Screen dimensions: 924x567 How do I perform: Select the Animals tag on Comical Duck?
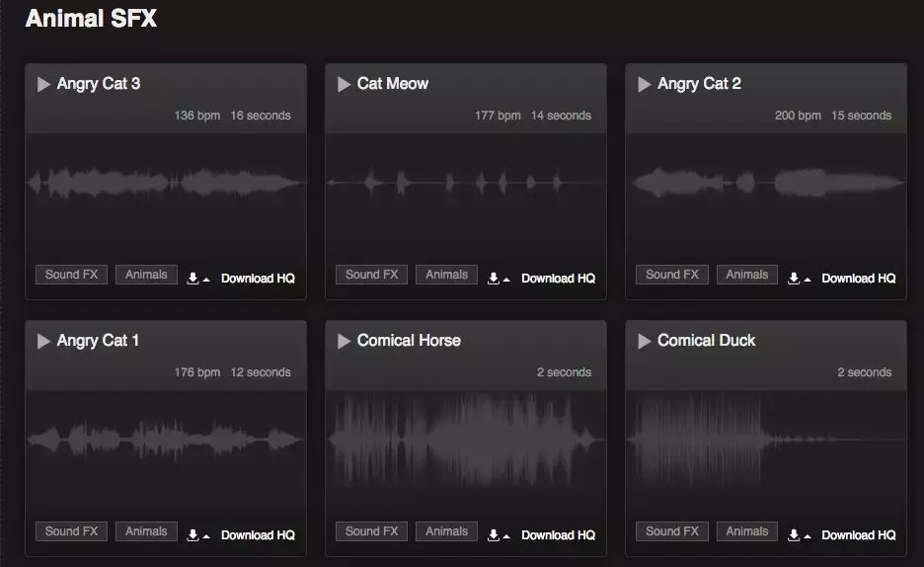(x=747, y=531)
